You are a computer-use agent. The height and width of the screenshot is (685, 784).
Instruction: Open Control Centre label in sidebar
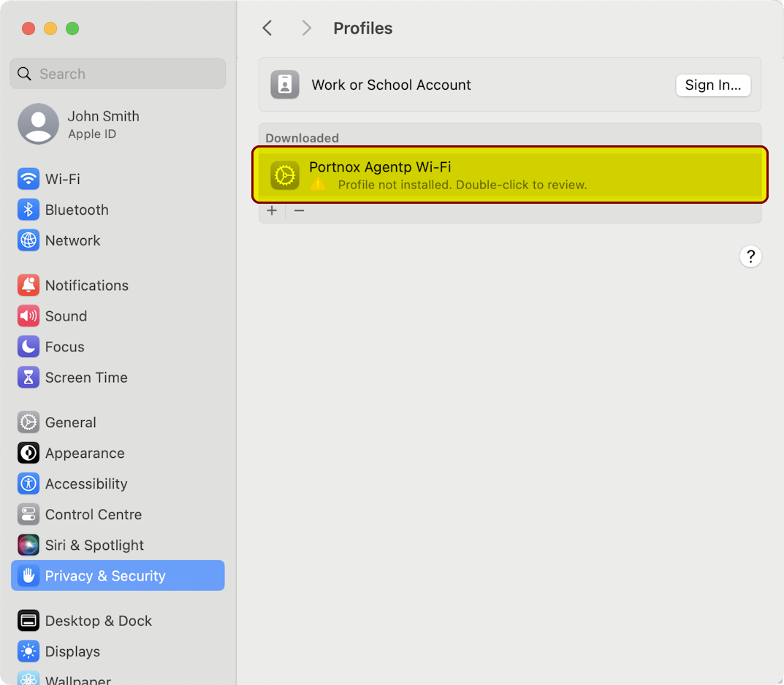pyautogui.click(x=94, y=515)
